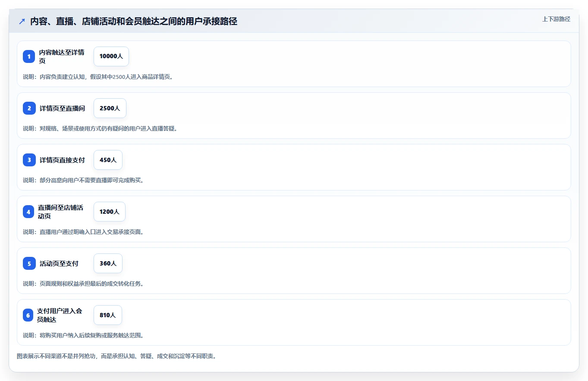Click the 支付用户进入会员触达 step label

tap(60, 315)
